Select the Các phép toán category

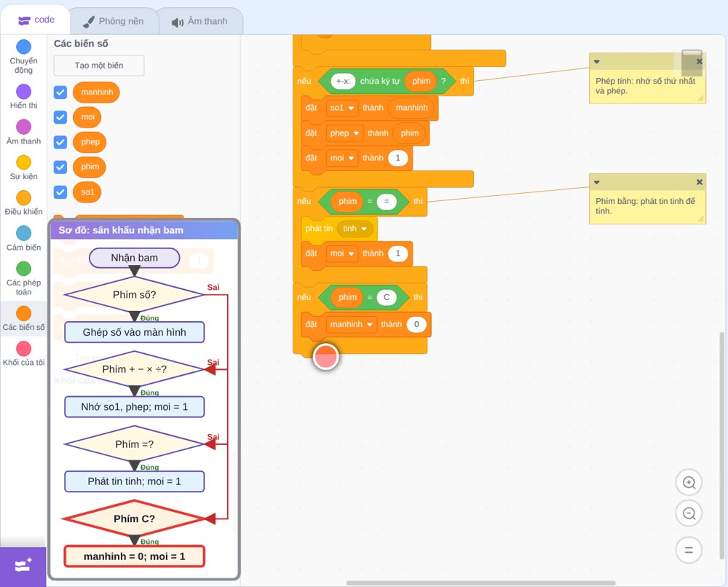click(23, 279)
